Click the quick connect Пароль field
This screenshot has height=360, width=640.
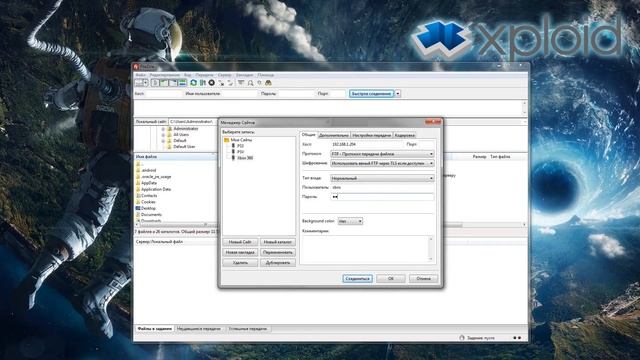point(296,94)
